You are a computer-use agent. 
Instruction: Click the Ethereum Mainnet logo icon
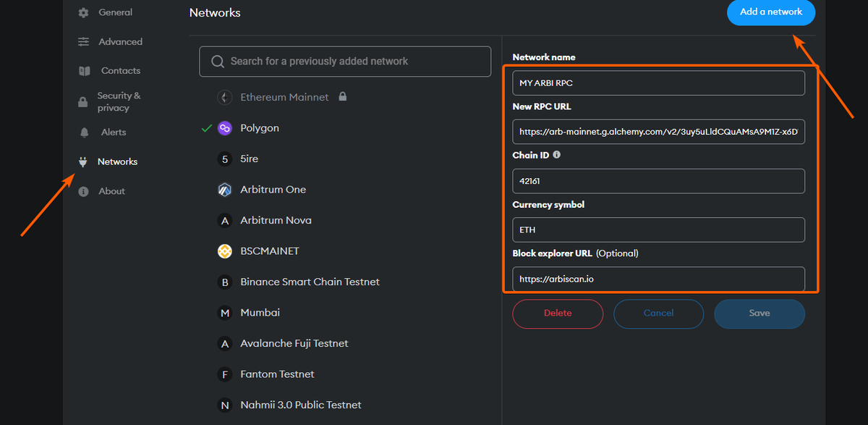(x=225, y=97)
